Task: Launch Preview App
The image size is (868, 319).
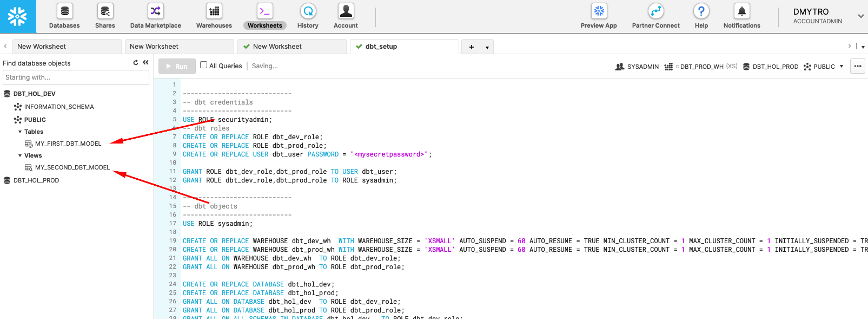Action: point(599,11)
